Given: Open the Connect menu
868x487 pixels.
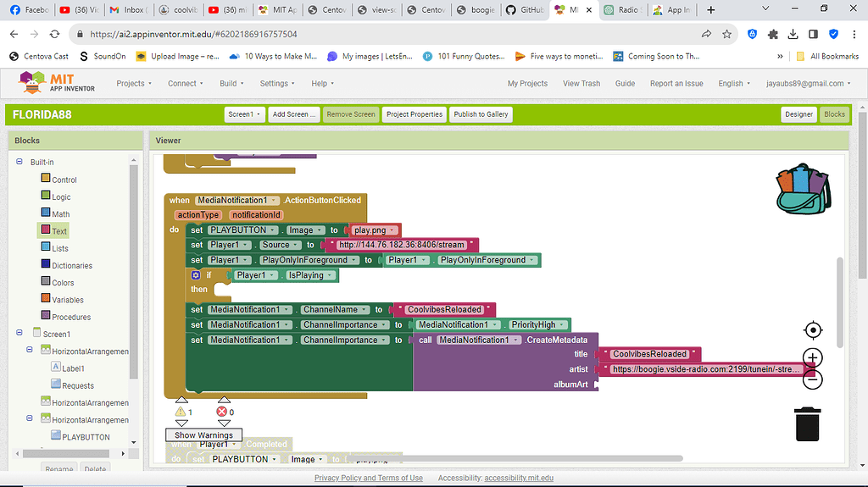Looking at the screenshot, I should [x=185, y=84].
